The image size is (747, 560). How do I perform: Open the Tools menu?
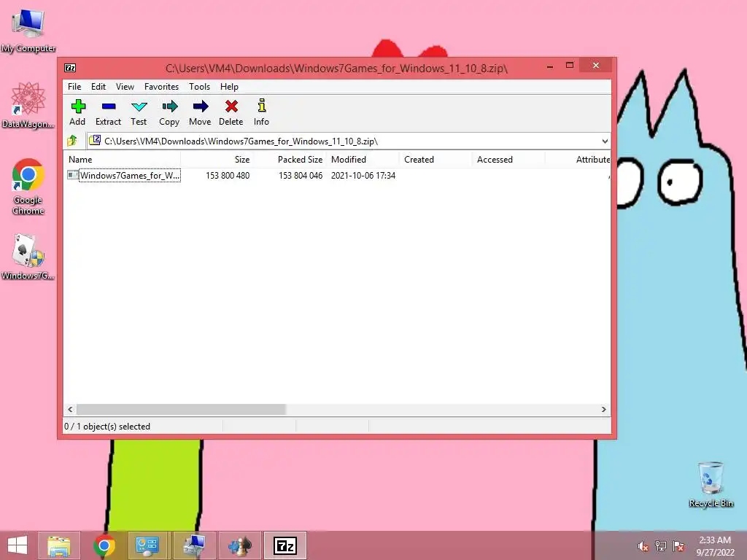[199, 87]
